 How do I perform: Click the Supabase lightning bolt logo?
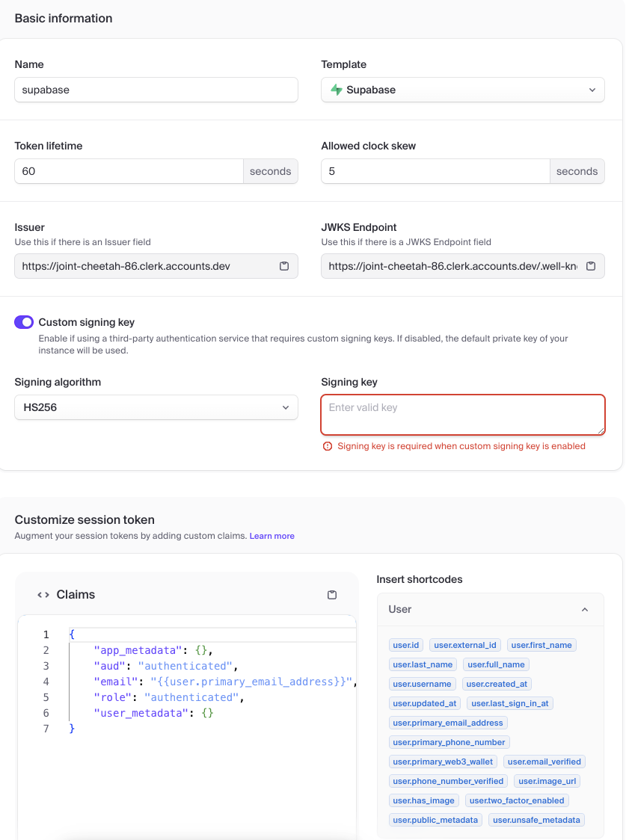point(337,90)
